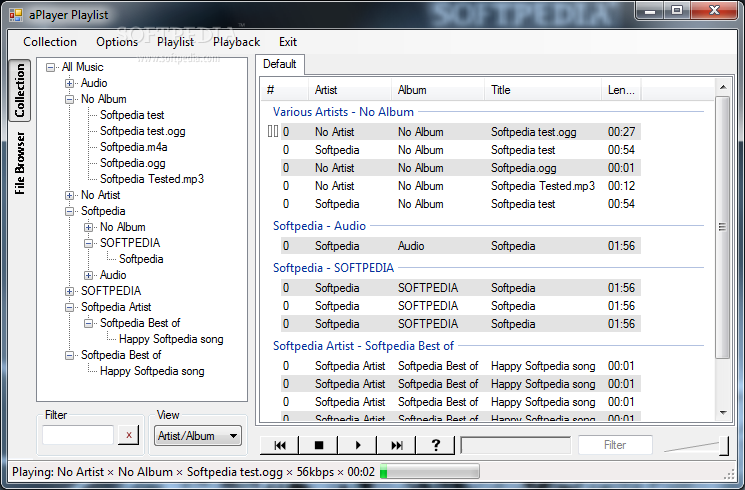Sort by the Album column header
The height and width of the screenshot is (490, 745).
click(x=438, y=90)
